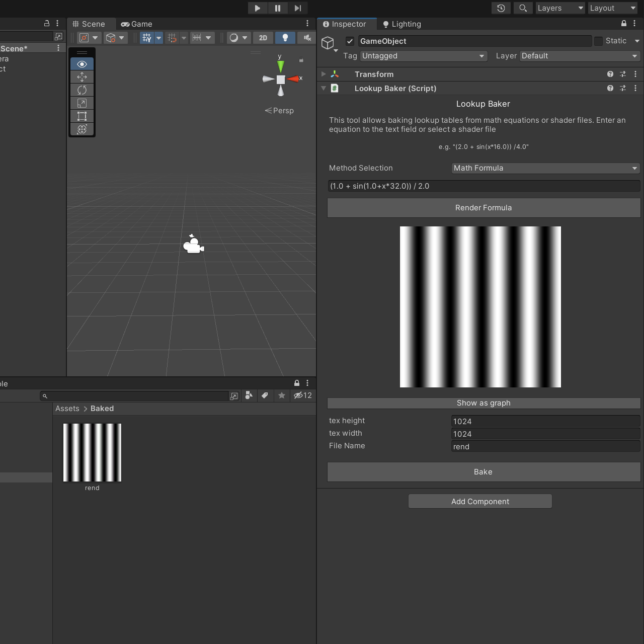Select the Rect transform tool
The image size is (644, 644).
point(82,116)
